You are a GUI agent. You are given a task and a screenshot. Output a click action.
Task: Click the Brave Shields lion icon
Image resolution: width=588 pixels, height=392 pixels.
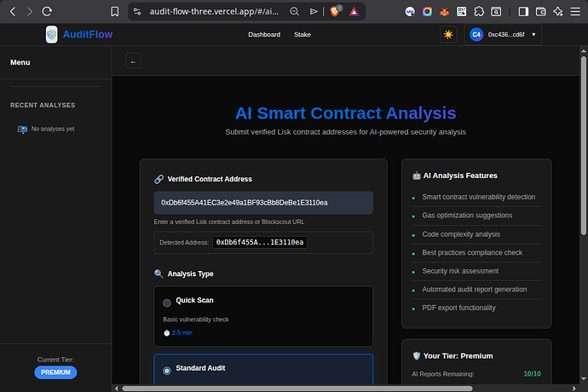(x=336, y=12)
